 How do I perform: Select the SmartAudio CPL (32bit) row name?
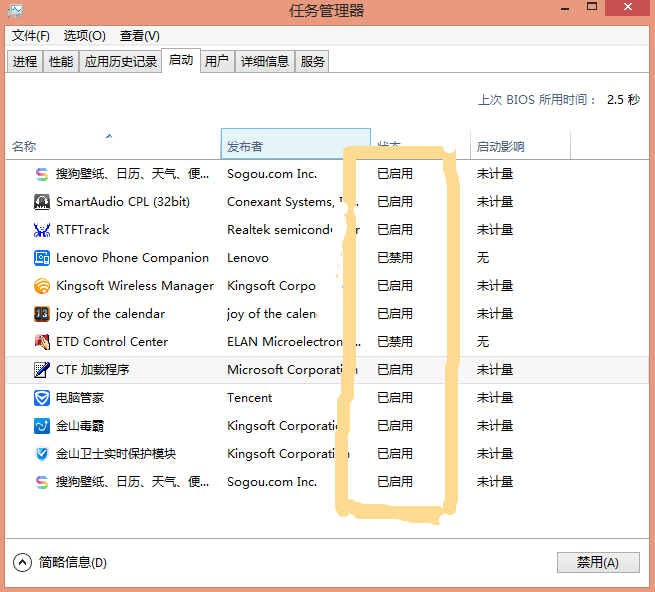123,202
